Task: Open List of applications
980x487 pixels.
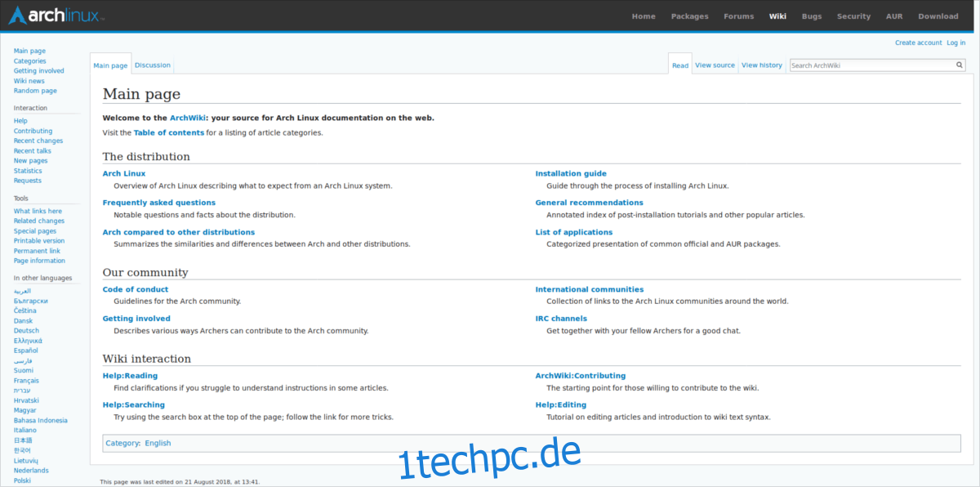Action: (x=574, y=232)
